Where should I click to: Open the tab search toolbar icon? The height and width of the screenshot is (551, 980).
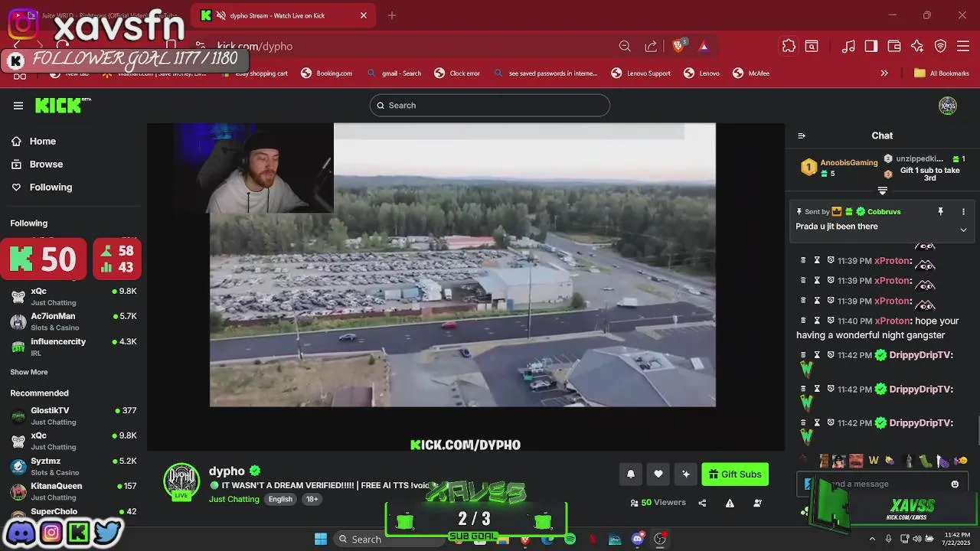(812, 47)
